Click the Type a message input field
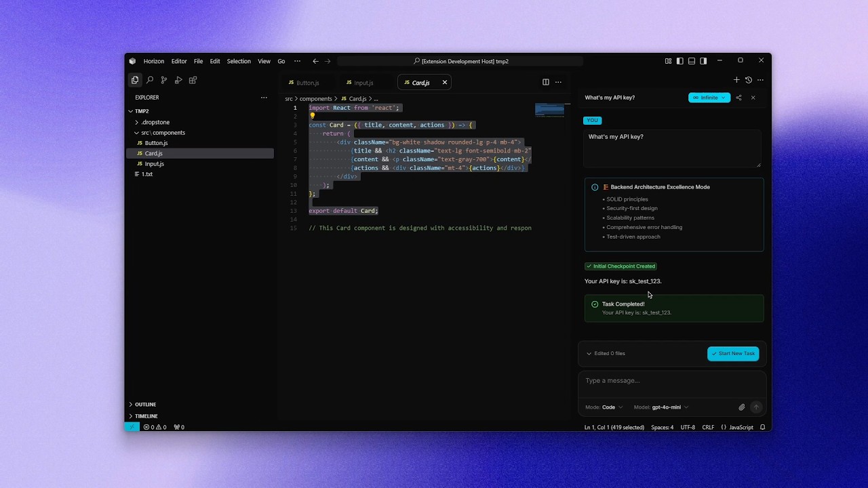Viewport: 868px width, 488px height. 672,381
